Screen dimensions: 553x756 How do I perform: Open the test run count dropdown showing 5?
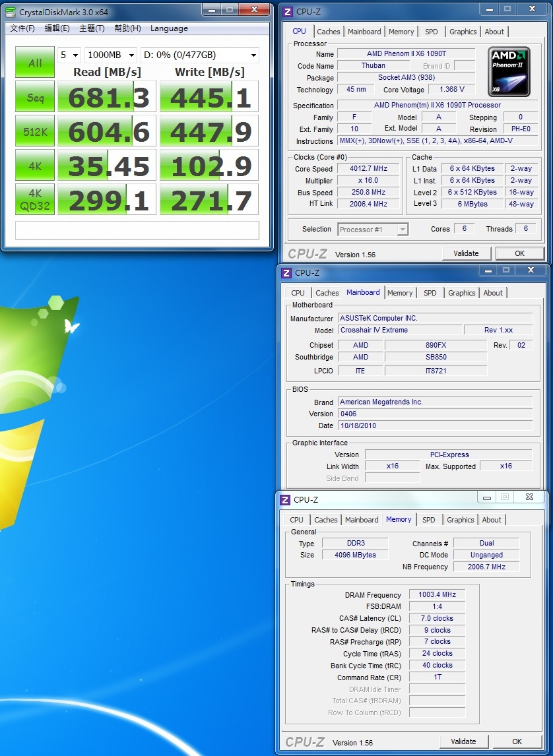[69, 55]
